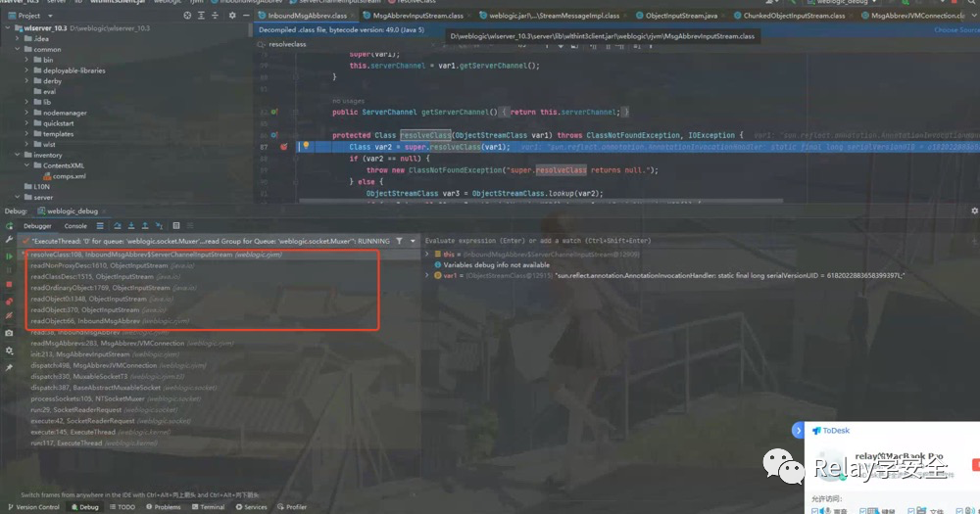This screenshot has width=980, height=514.
Task: Take a thread dump camera icon
Action: [9, 333]
